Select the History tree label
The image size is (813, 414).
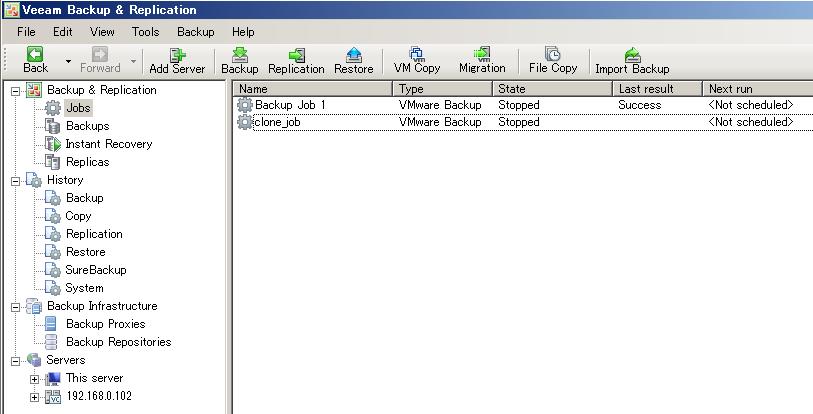(x=65, y=180)
